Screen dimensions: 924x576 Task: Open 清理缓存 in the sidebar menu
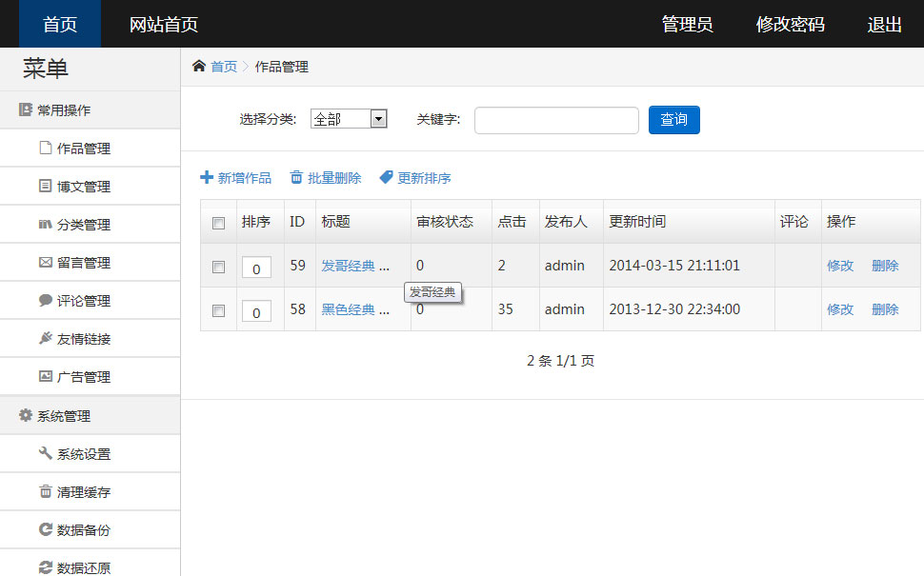coord(90,492)
